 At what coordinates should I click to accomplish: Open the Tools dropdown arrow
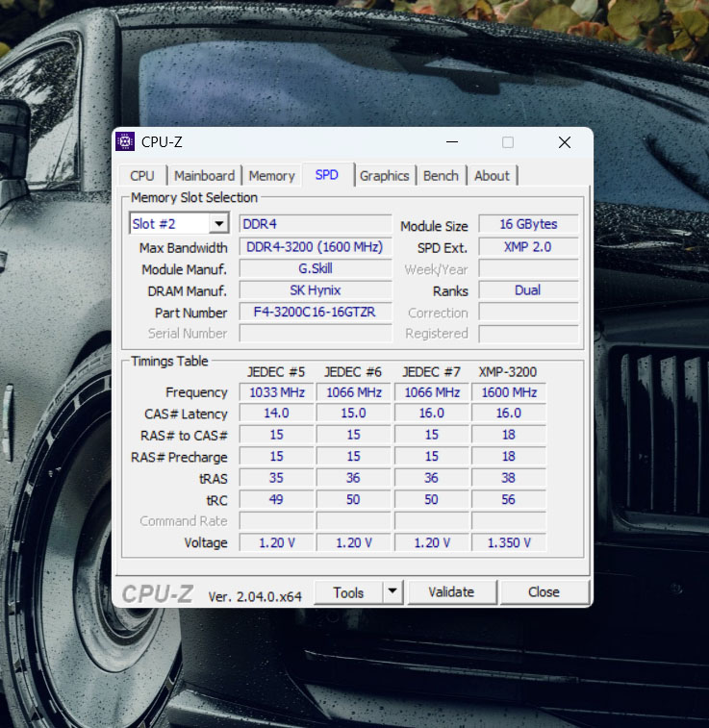point(392,591)
